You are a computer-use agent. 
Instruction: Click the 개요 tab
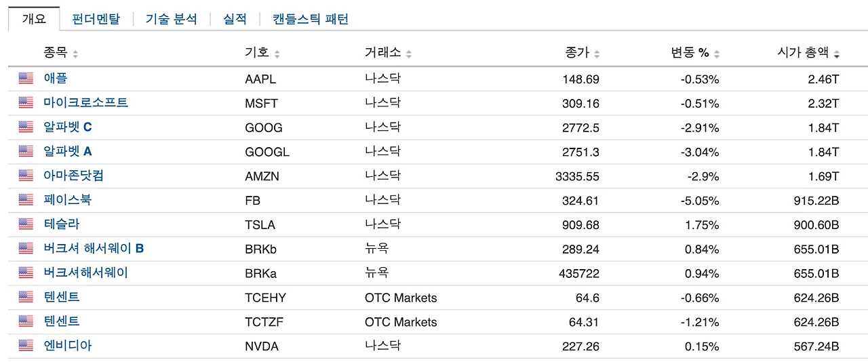click(x=34, y=19)
